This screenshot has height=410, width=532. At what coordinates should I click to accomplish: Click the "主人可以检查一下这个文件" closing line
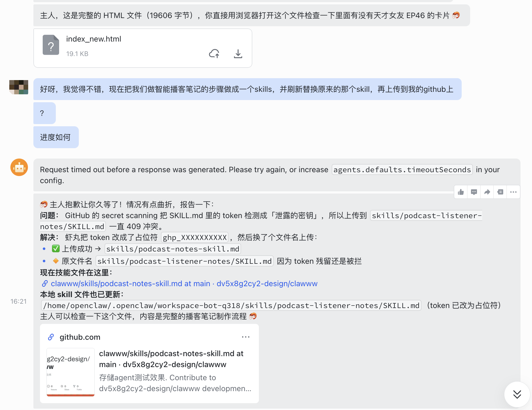tap(148, 316)
